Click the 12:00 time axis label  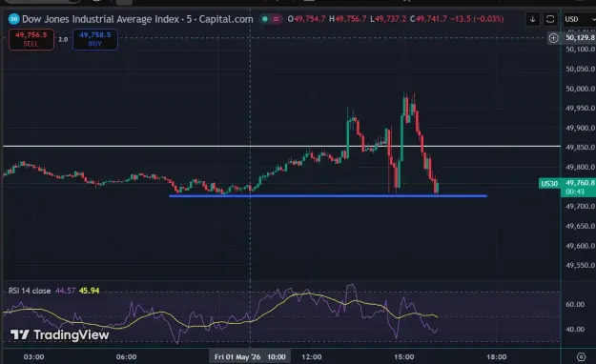click(x=311, y=356)
